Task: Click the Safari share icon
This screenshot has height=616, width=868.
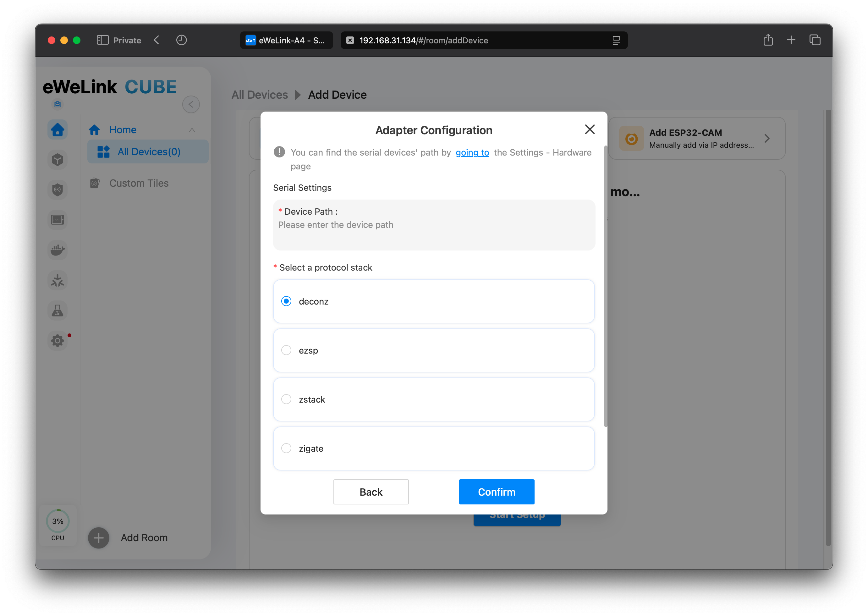Action: [x=768, y=40]
